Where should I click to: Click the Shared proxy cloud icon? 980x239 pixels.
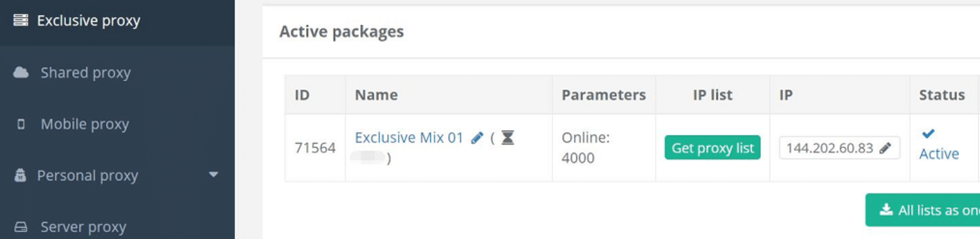(21, 73)
